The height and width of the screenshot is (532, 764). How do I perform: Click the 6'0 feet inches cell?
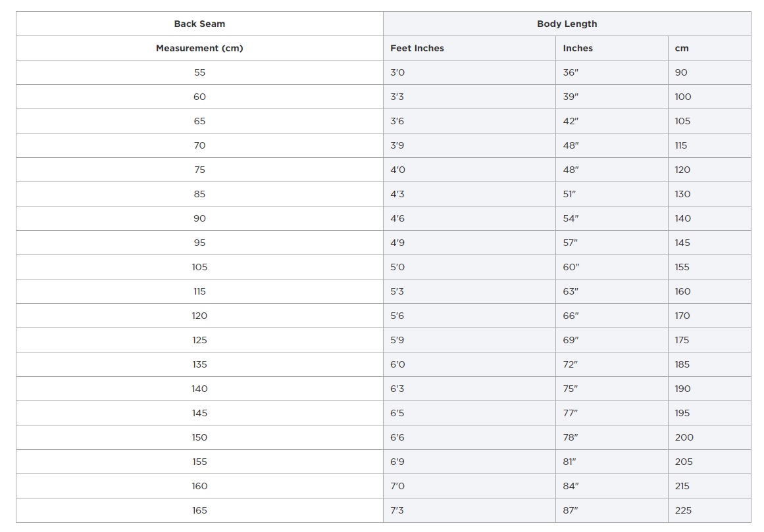pyautogui.click(x=470, y=364)
